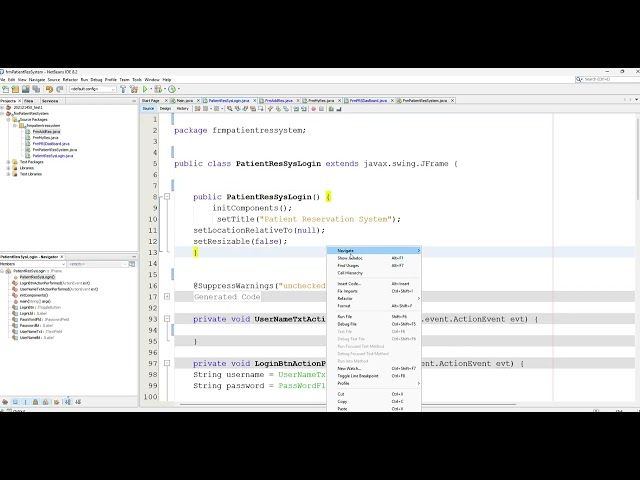Switch to the Start Page tab
The height and width of the screenshot is (480, 640).
(151, 100)
